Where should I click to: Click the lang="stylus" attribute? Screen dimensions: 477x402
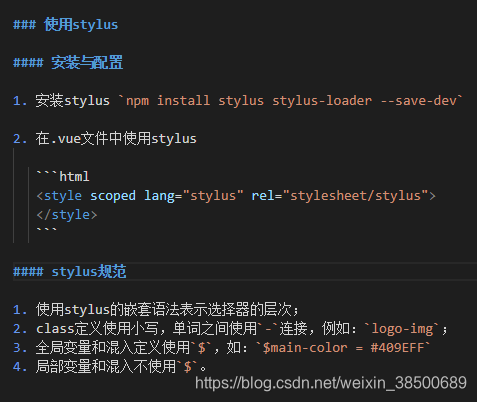click(194, 196)
